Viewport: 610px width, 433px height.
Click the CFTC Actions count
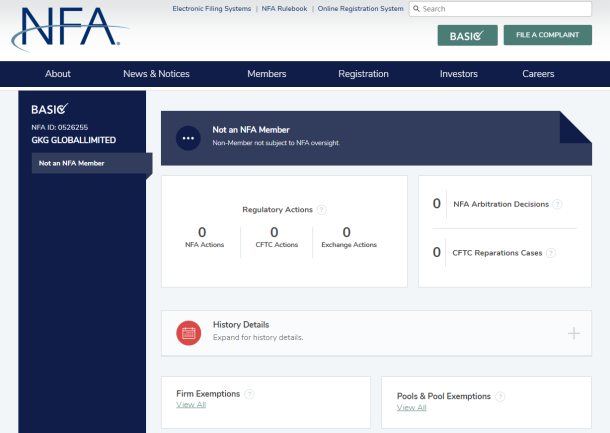click(274, 232)
